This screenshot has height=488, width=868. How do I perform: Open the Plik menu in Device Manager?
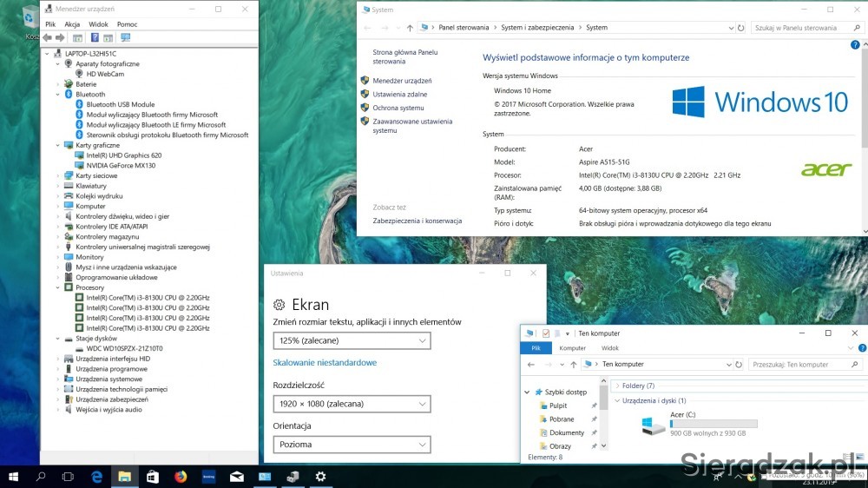point(50,24)
